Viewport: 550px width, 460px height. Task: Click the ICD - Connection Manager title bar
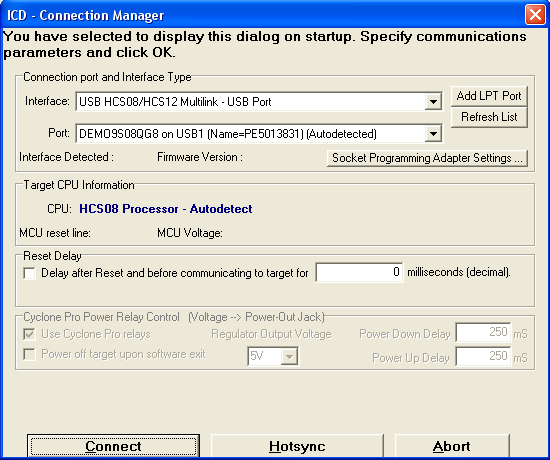click(x=263, y=15)
